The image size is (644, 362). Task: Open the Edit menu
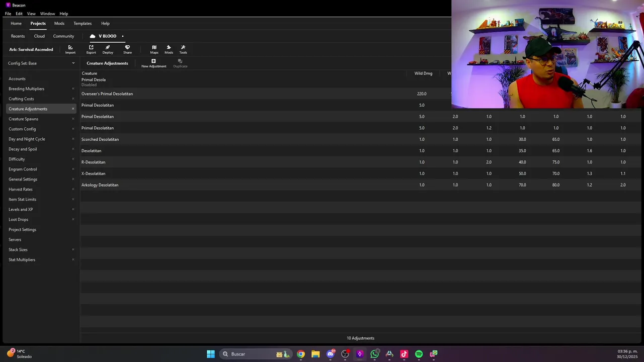coord(19,14)
